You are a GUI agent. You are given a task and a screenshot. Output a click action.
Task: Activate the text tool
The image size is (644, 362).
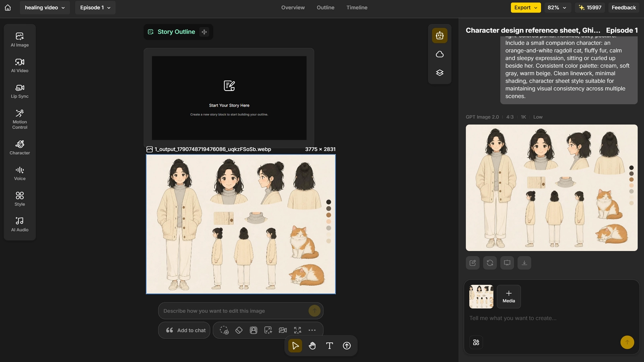point(330,346)
